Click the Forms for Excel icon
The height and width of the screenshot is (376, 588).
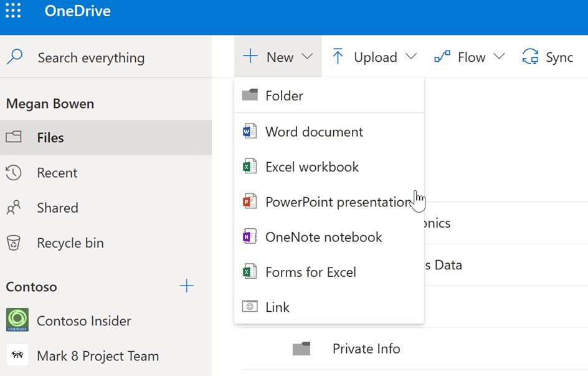(x=250, y=272)
